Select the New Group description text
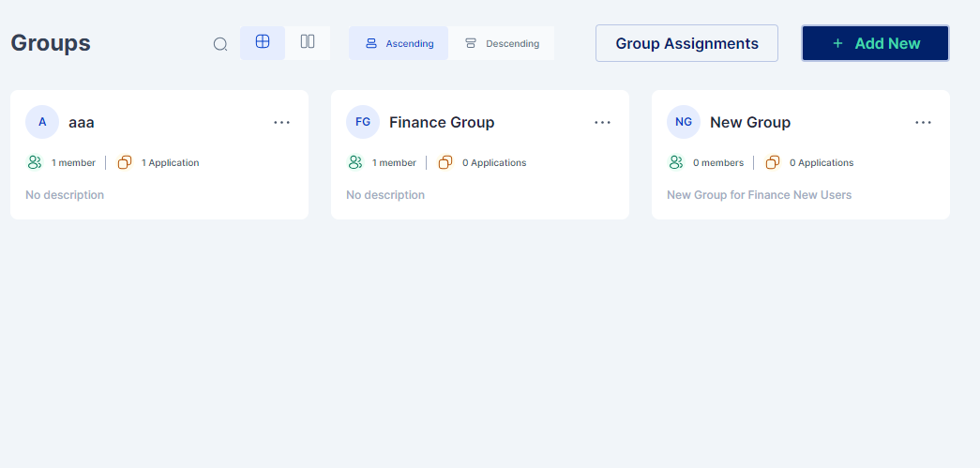This screenshot has height=468, width=980. point(759,195)
